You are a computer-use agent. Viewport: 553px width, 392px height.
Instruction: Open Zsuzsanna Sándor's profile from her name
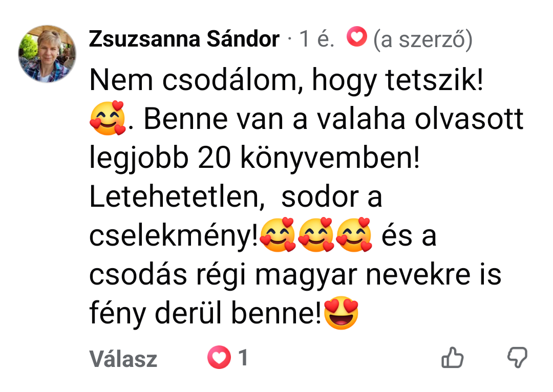[x=184, y=39]
